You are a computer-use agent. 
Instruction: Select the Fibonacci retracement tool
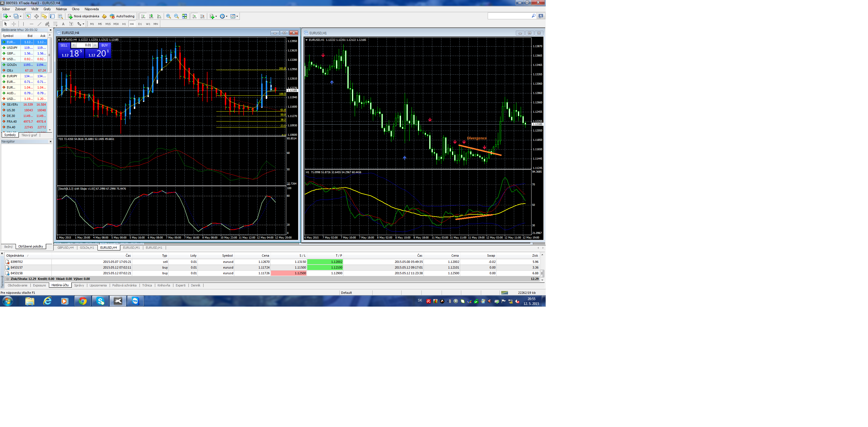[x=55, y=24]
